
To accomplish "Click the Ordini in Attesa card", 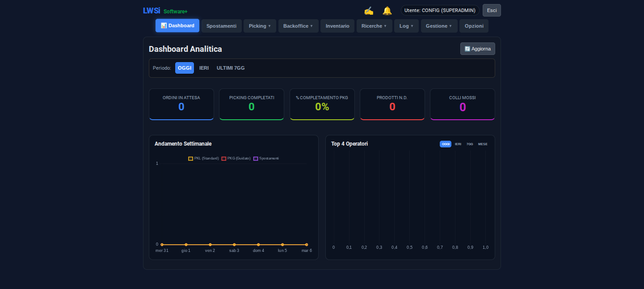I will point(181,104).
